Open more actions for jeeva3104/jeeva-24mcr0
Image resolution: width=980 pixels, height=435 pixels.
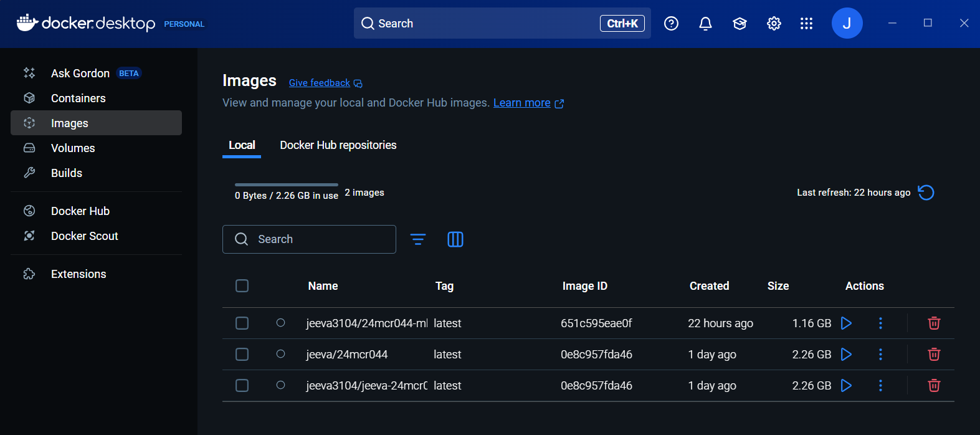click(x=880, y=386)
